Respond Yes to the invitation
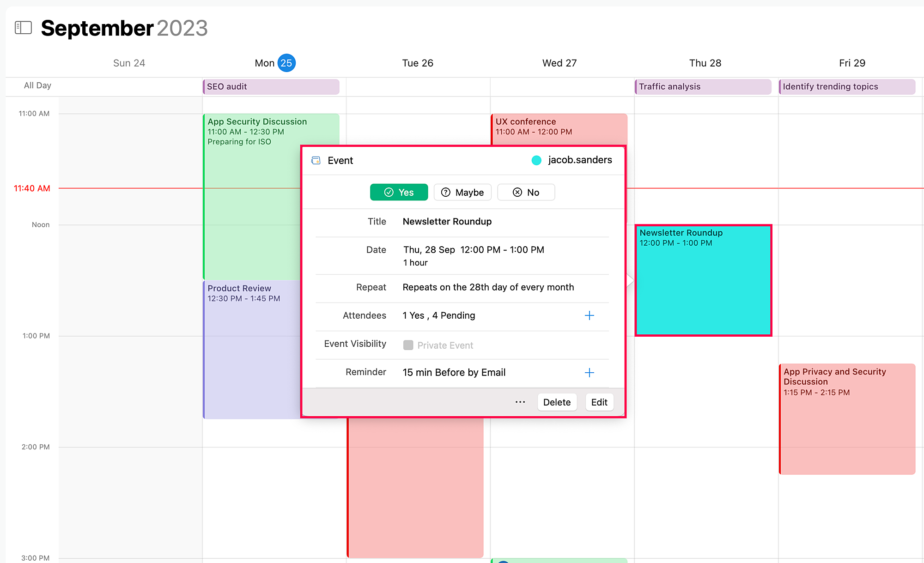The height and width of the screenshot is (563, 924). 399,192
